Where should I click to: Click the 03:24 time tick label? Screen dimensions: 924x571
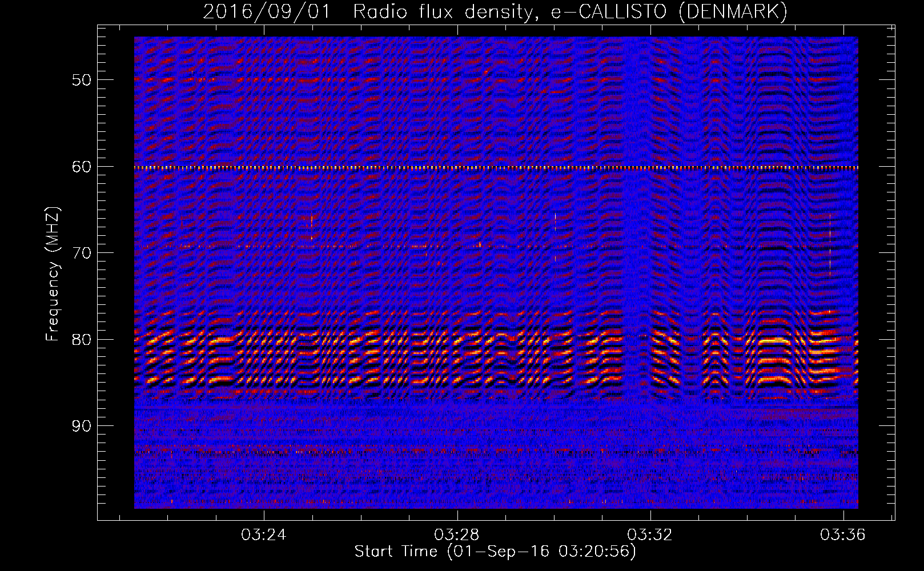(264, 535)
